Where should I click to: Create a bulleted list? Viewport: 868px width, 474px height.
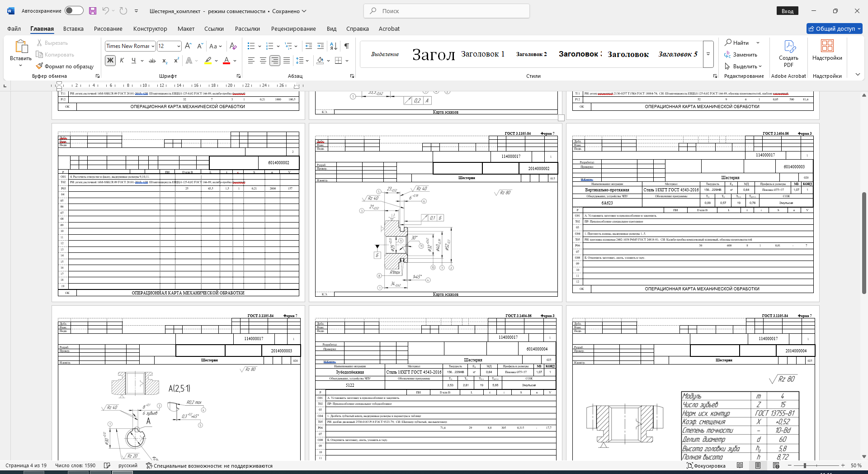[x=251, y=46]
